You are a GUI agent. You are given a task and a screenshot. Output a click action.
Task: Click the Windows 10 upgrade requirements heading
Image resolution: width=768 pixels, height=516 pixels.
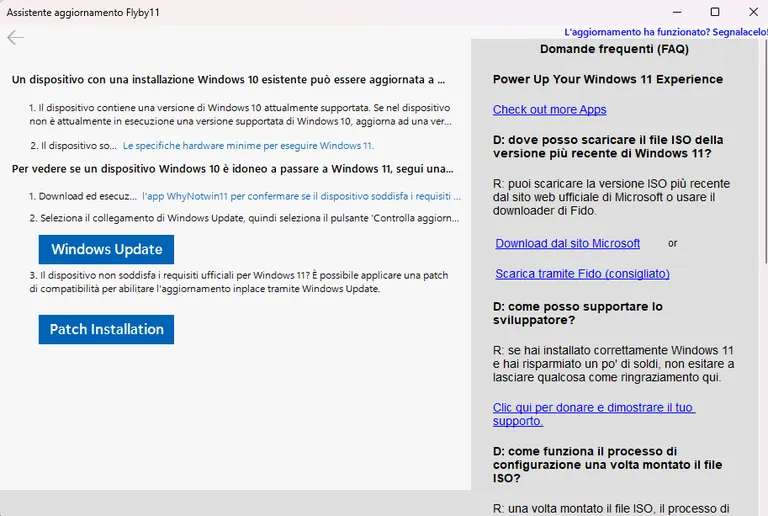[229, 79]
